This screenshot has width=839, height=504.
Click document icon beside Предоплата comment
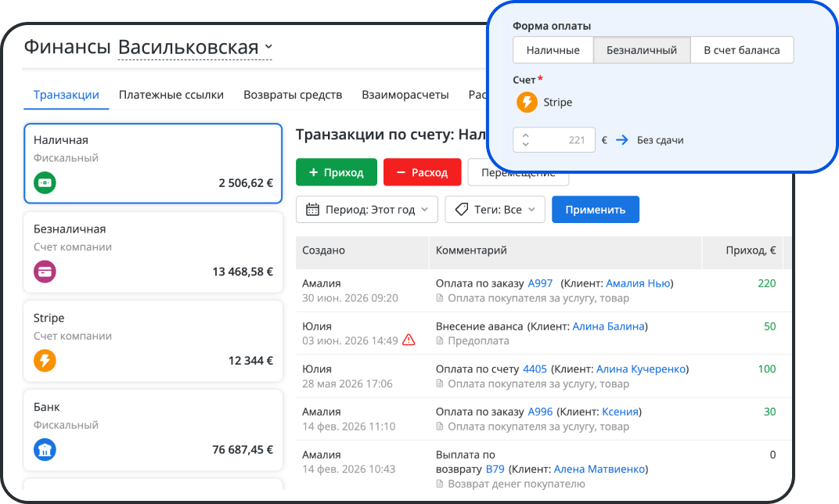pos(440,340)
